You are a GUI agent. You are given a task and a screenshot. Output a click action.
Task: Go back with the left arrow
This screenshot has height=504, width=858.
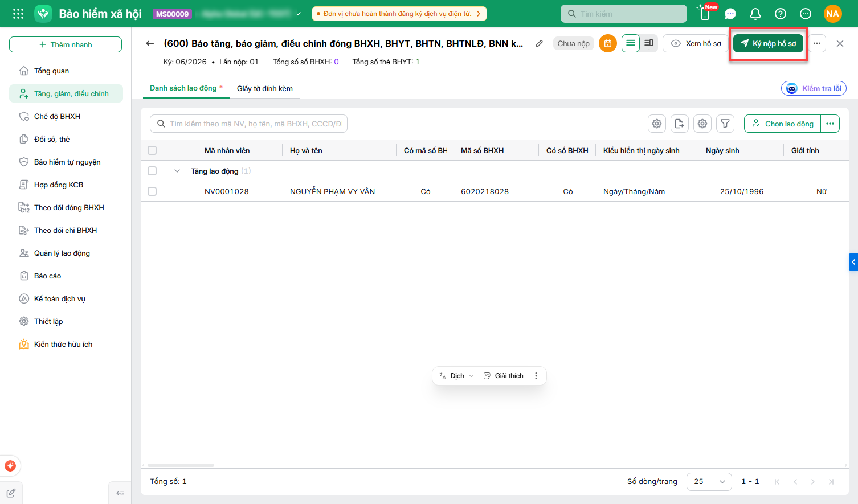[150, 43]
